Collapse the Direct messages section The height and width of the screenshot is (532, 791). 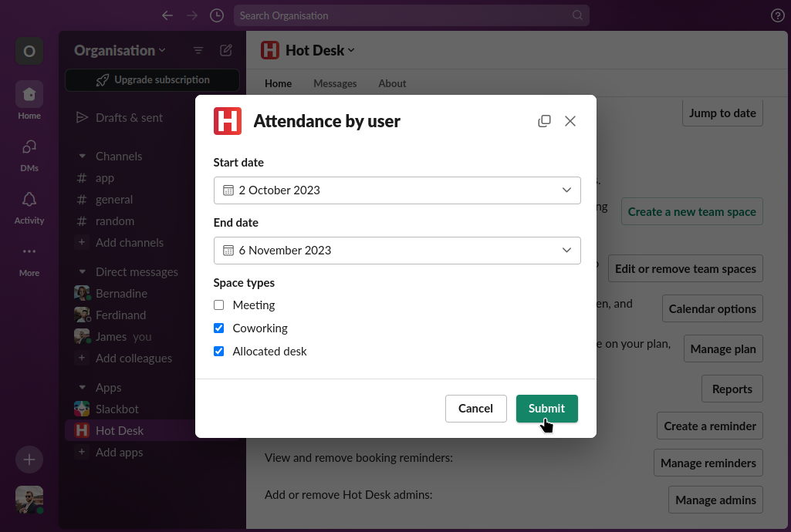[x=83, y=272]
